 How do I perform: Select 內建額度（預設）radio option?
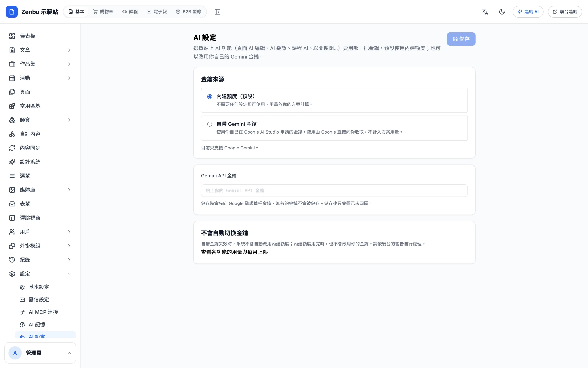[210, 97]
